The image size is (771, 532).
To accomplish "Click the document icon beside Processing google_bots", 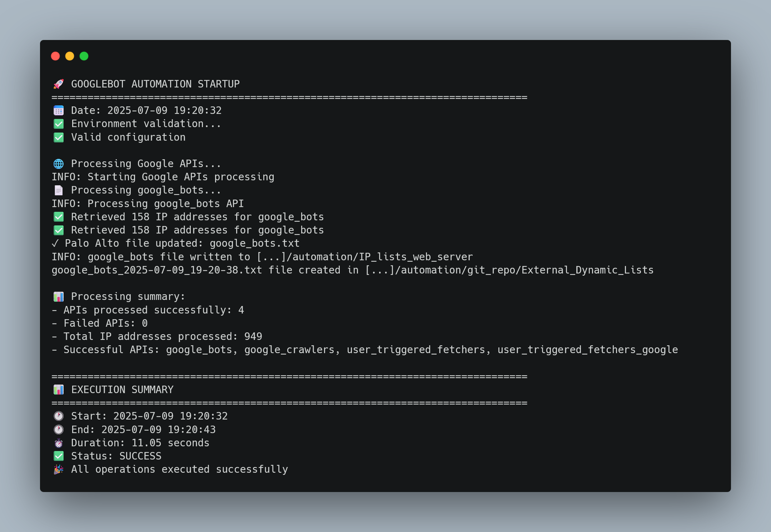I will pos(59,190).
